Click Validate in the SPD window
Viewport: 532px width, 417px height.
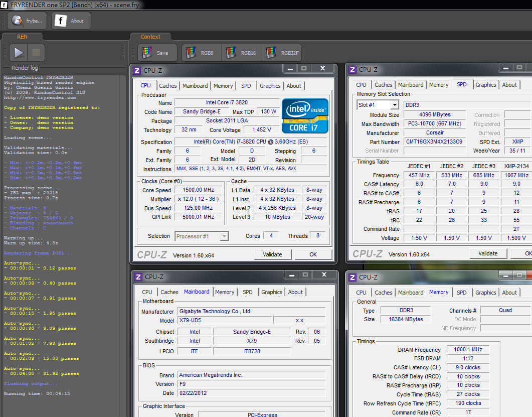coord(488,253)
